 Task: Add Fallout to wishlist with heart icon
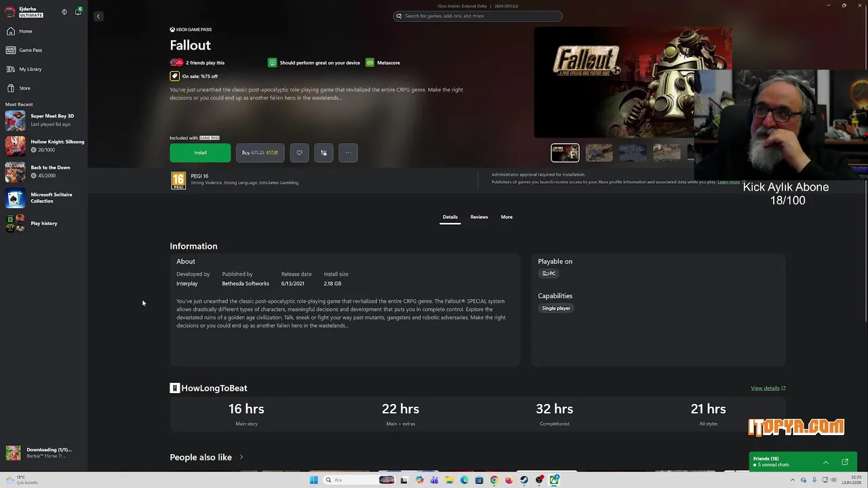point(299,152)
